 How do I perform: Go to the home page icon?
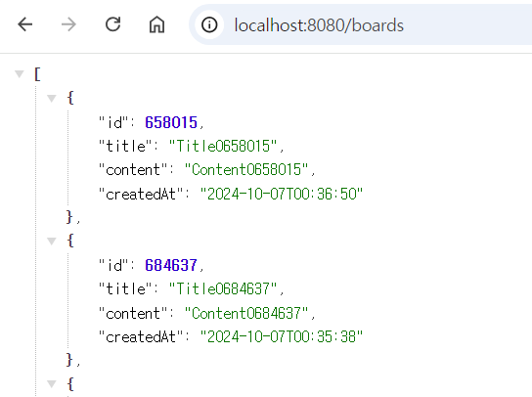pos(156,24)
